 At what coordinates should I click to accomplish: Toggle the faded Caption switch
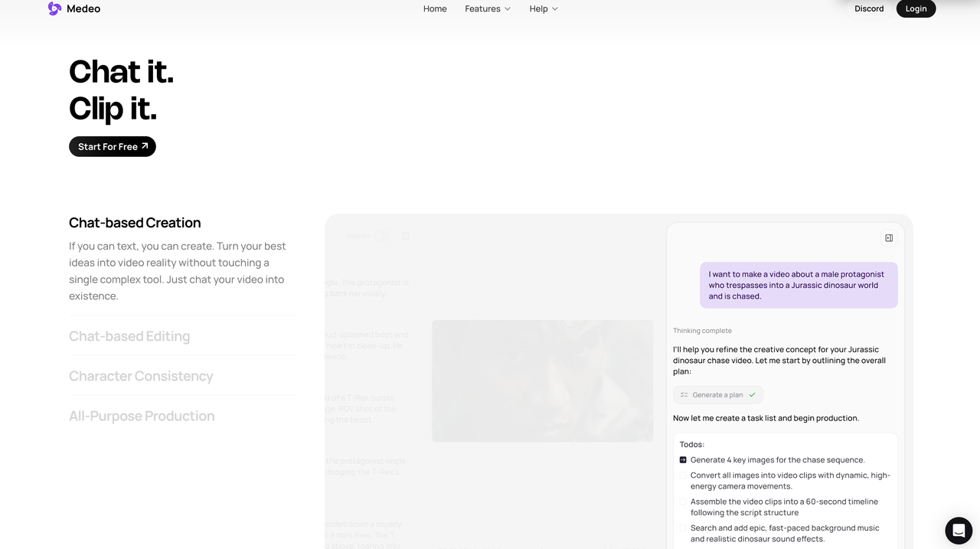(383, 236)
